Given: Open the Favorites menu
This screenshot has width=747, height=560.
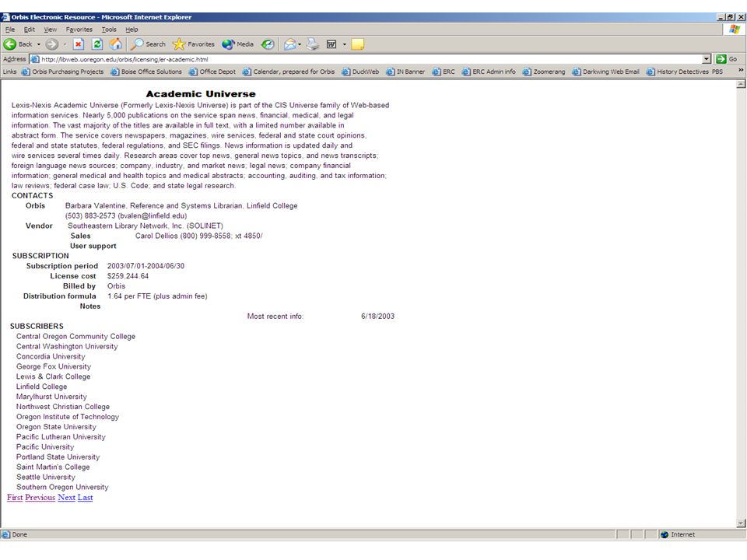Looking at the screenshot, I should click(x=79, y=30).
